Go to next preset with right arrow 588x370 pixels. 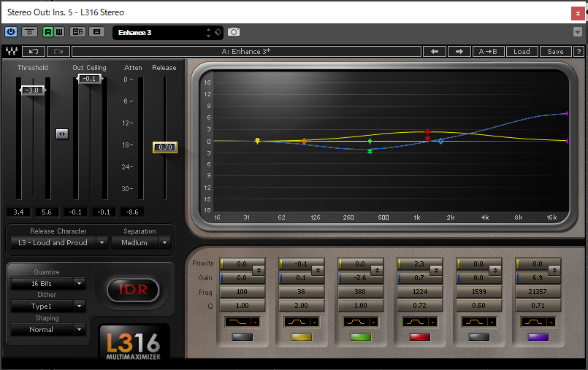(x=459, y=51)
